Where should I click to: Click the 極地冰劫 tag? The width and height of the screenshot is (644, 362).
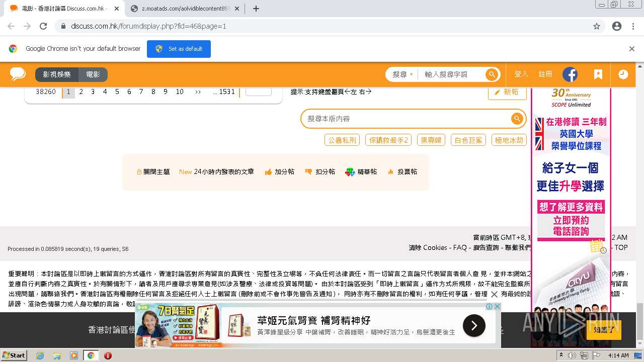(509, 140)
